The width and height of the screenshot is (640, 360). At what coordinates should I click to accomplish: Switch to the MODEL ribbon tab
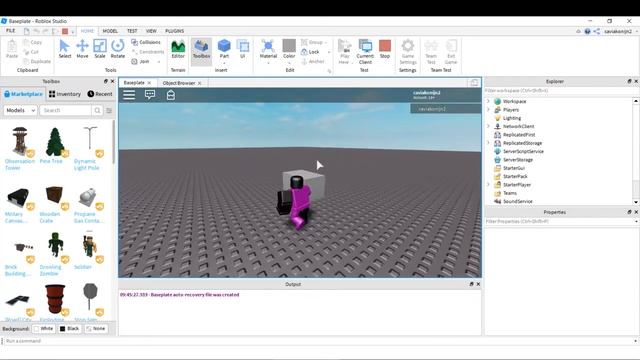[x=110, y=31]
